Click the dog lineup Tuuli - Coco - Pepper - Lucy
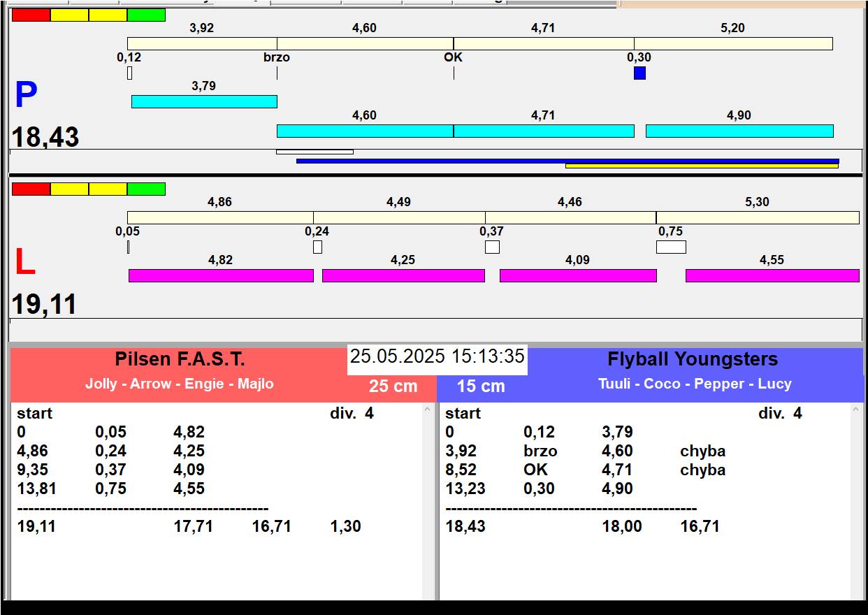 695,384
